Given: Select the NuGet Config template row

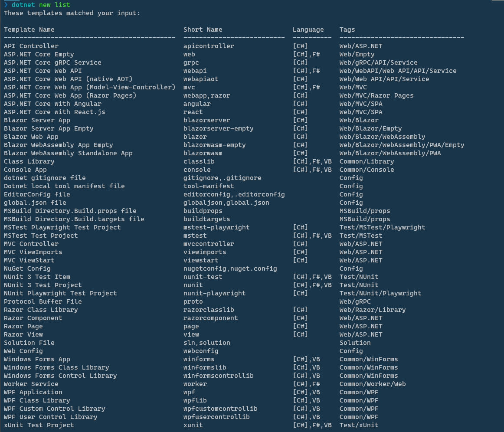Looking at the screenshot, I should pyautogui.click(x=27, y=268).
